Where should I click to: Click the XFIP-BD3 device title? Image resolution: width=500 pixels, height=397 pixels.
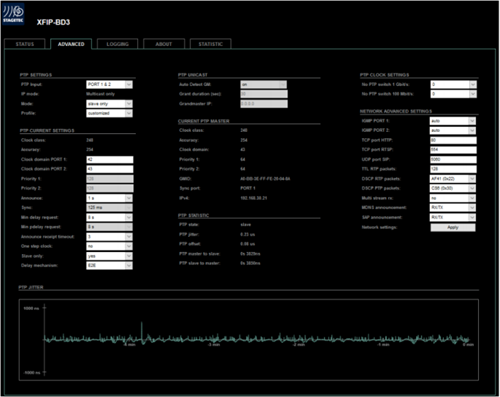pyautogui.click(x=53, y=22)
